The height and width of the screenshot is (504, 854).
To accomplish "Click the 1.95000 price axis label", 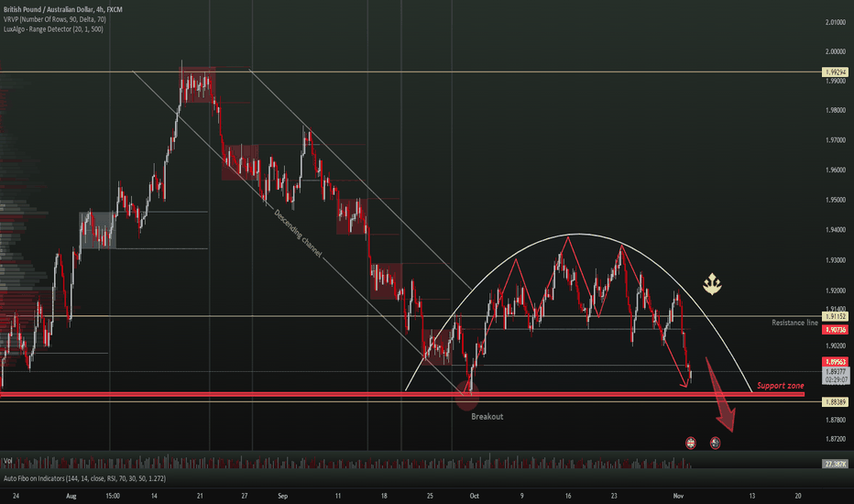I will point(836,200).
